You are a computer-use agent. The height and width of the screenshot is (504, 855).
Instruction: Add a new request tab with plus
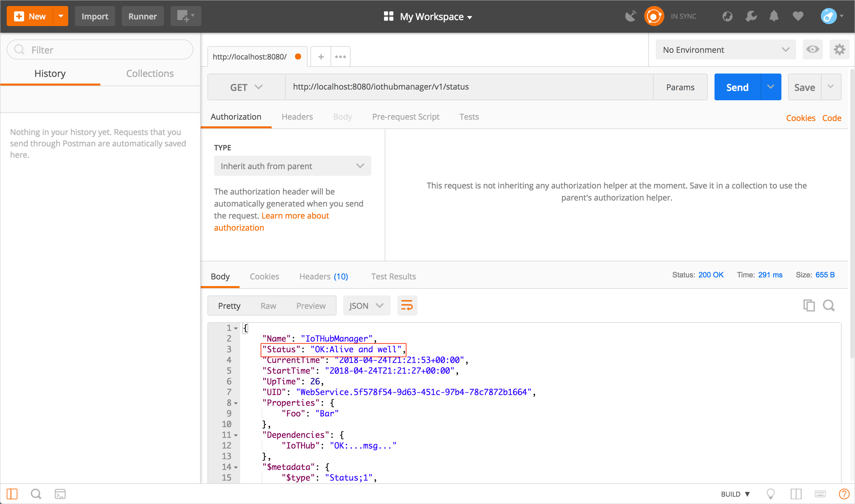[x=321, y=57]
